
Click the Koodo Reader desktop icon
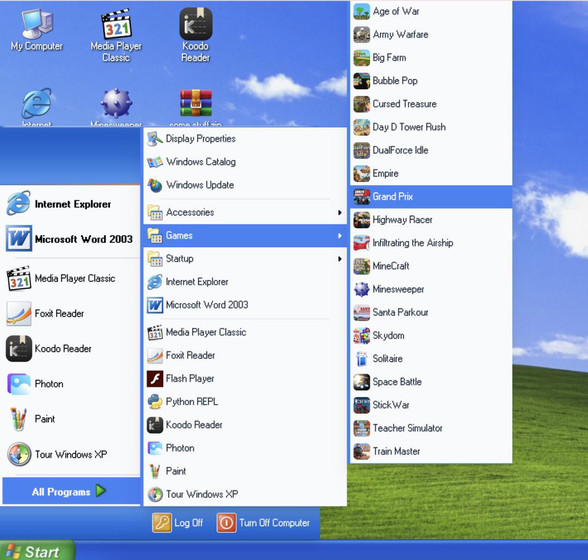click(195, 35)
